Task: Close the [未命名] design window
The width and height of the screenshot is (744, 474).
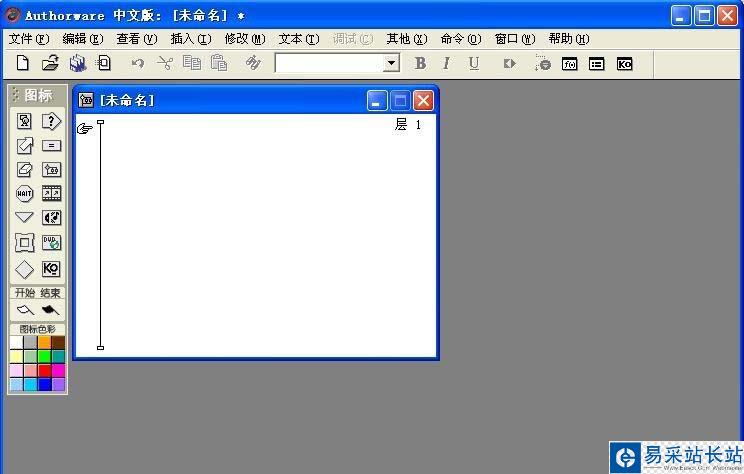Action: tap(423, 101)
